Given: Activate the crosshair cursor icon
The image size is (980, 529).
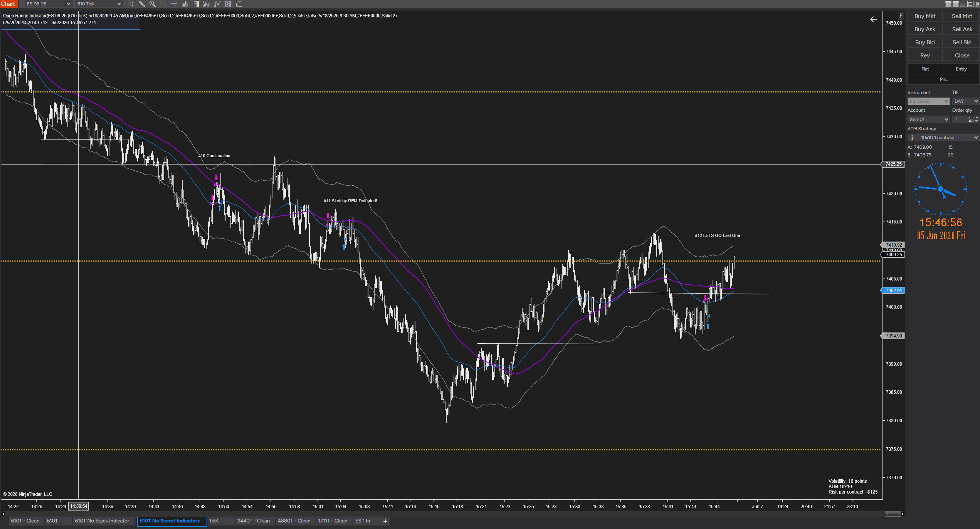Looking at the screenshot, I should coord(174,4).
